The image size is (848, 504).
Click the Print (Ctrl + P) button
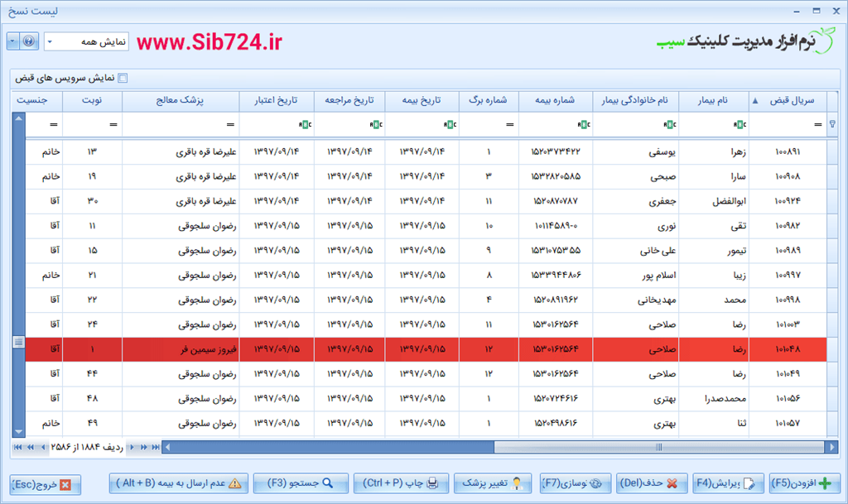tap(402, 483)
